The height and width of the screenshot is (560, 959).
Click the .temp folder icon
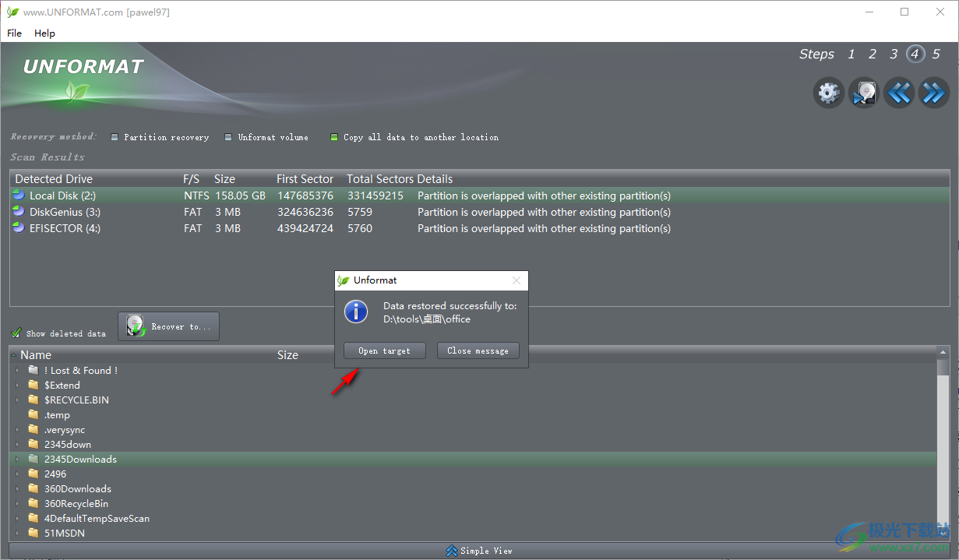(33, 415)
